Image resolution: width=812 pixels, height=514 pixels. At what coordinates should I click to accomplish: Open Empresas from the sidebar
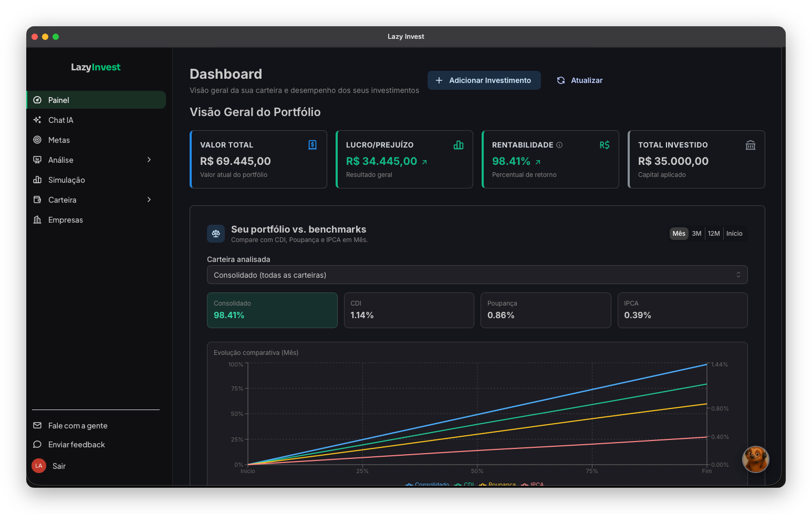(96, 219)
